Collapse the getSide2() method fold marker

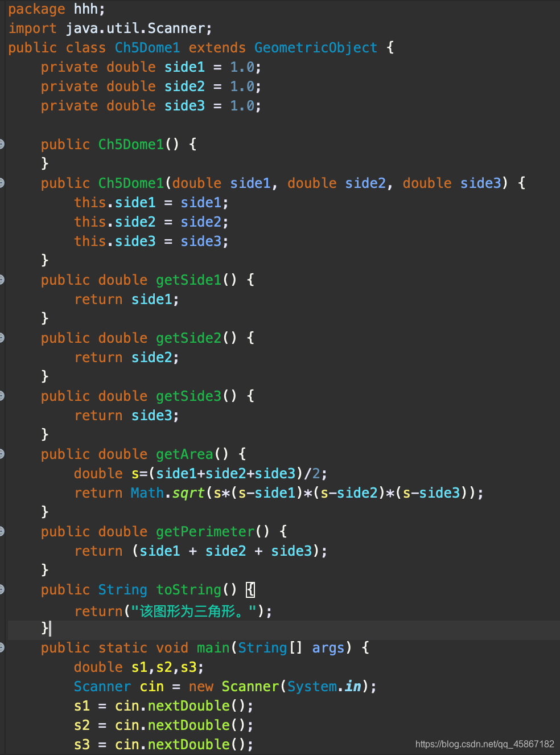click(2, 338)
